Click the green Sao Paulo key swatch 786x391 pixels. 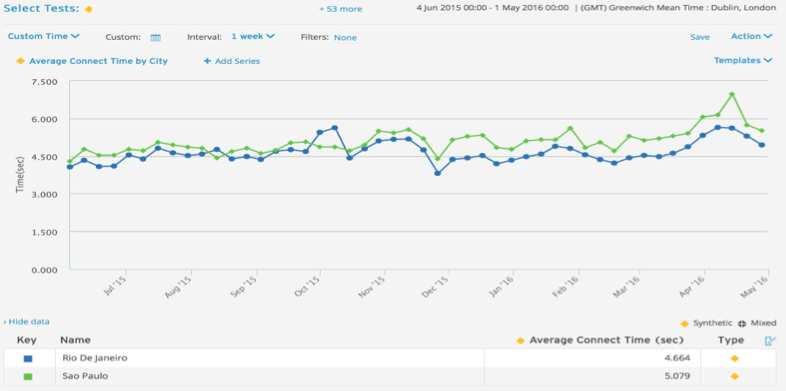pyautogui.click(x=28, y=376)
